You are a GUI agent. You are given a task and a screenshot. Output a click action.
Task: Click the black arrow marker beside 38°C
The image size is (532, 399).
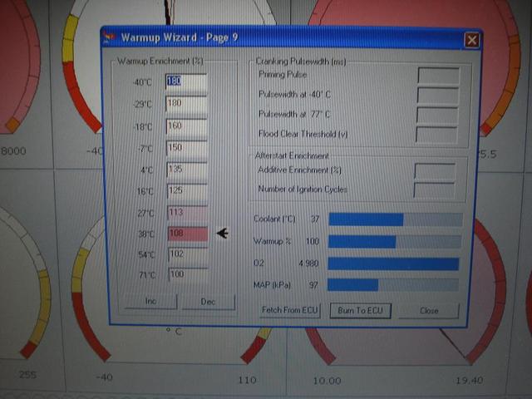click(222, 234)
